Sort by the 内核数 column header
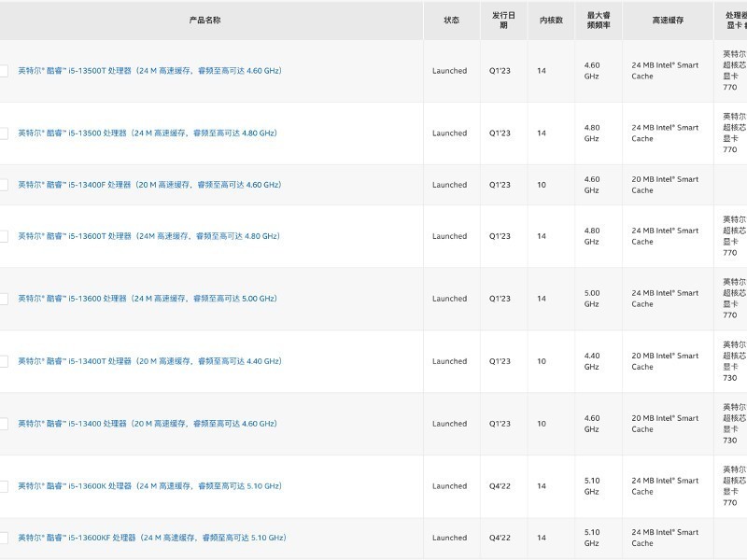Screen dimensions: 747x560 coord(551,20)
